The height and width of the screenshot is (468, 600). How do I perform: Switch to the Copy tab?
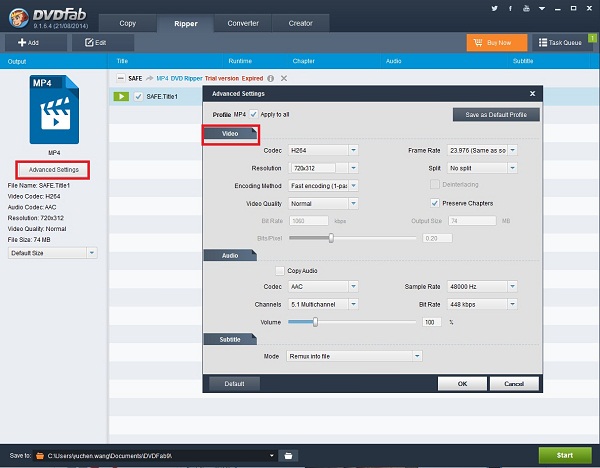[x=127, y=23]
